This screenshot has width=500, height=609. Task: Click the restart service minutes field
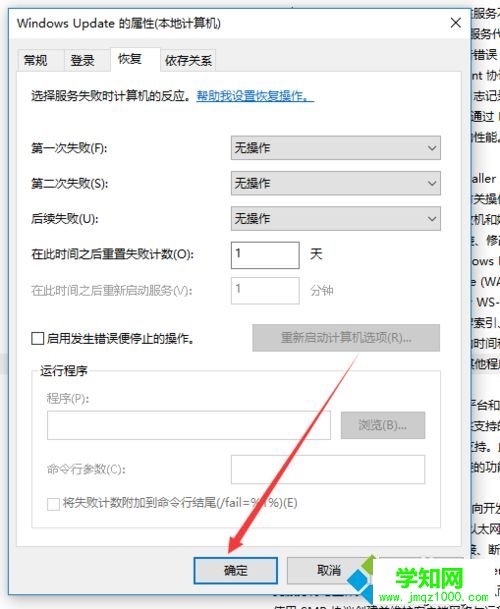(x=265, y=290)
